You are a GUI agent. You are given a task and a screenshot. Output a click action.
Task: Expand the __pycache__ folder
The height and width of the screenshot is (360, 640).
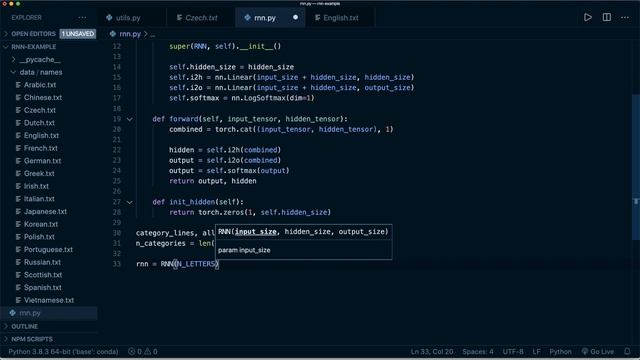(x=40, y=60)
